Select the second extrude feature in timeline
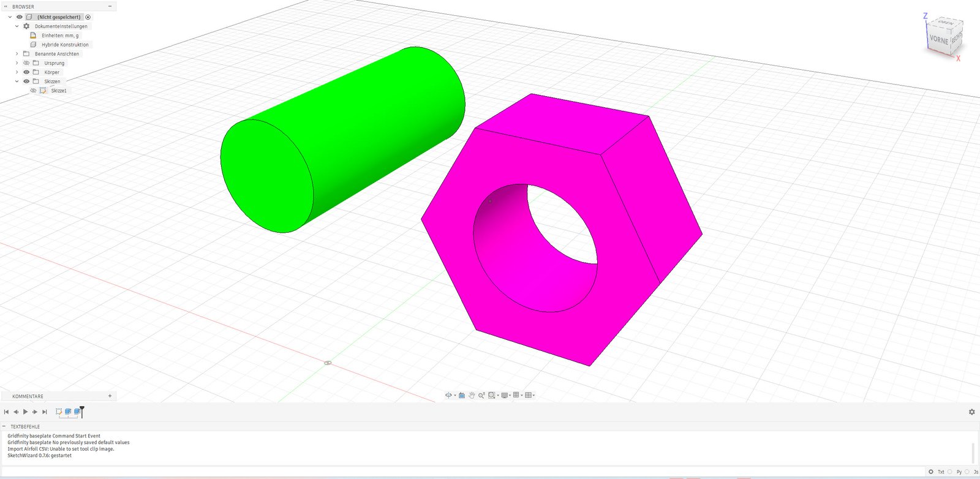 pos(77,412)
